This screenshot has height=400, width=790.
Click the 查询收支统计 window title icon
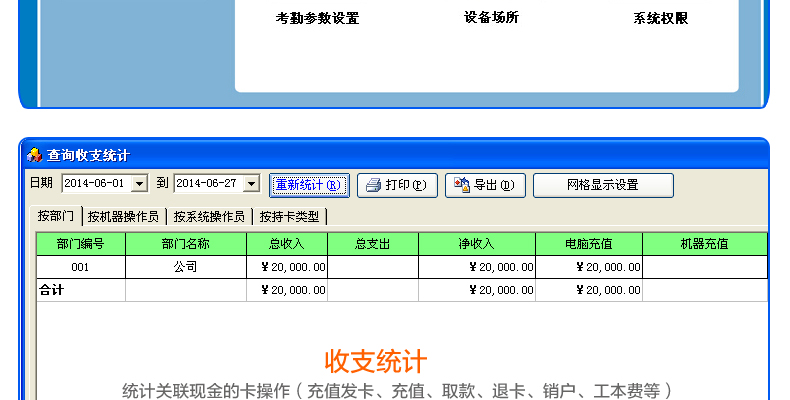(x=34, y=155)
